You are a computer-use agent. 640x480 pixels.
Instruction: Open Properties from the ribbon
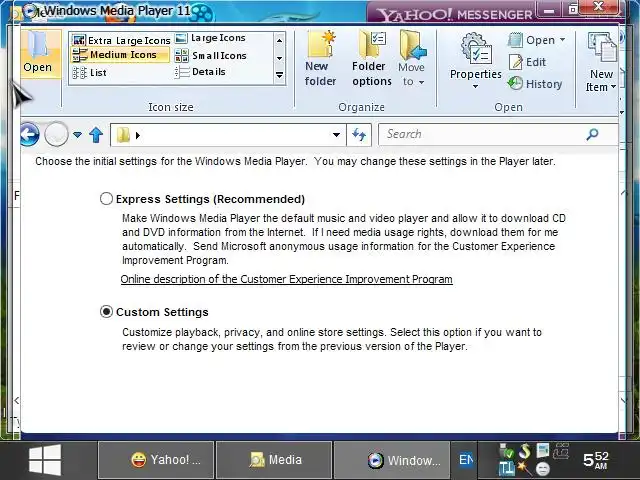click(476, 56)
